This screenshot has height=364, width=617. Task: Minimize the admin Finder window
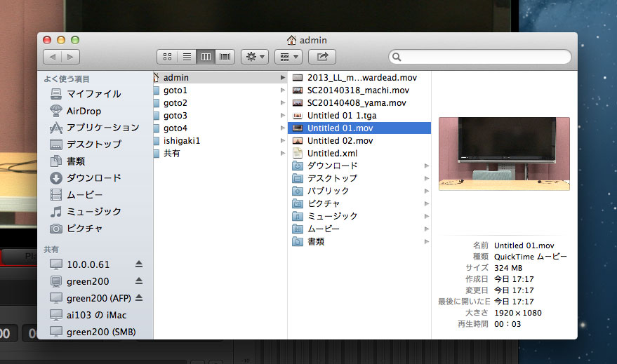pyautogui.click(x=61, y=40)
